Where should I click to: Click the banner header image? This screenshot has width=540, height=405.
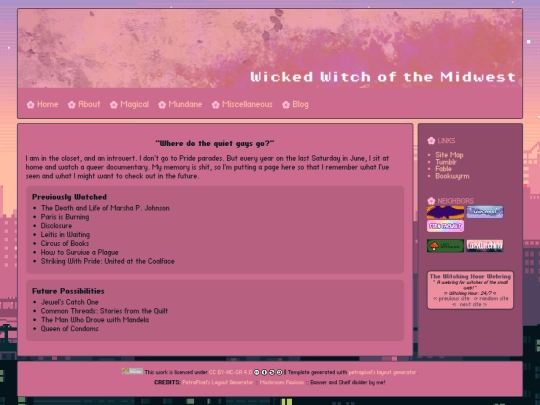click(x=270, y=48)
